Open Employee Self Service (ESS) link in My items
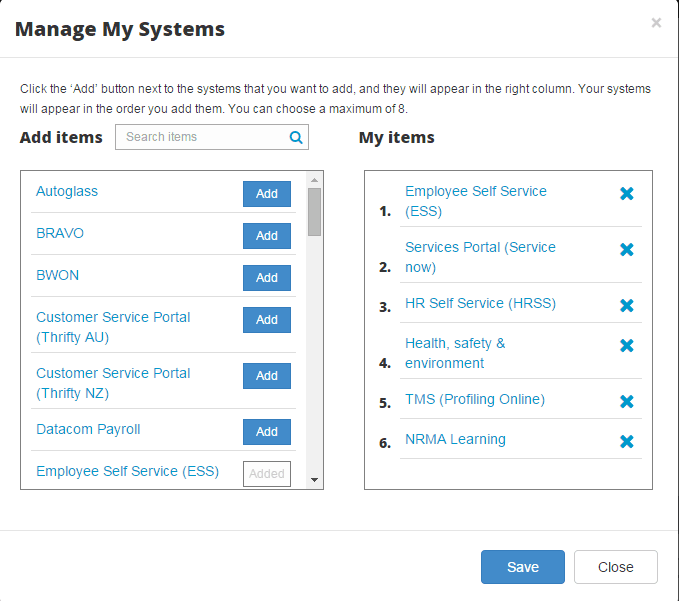The width and height of the screenshot is (679, 601). (x=475, y=201)
